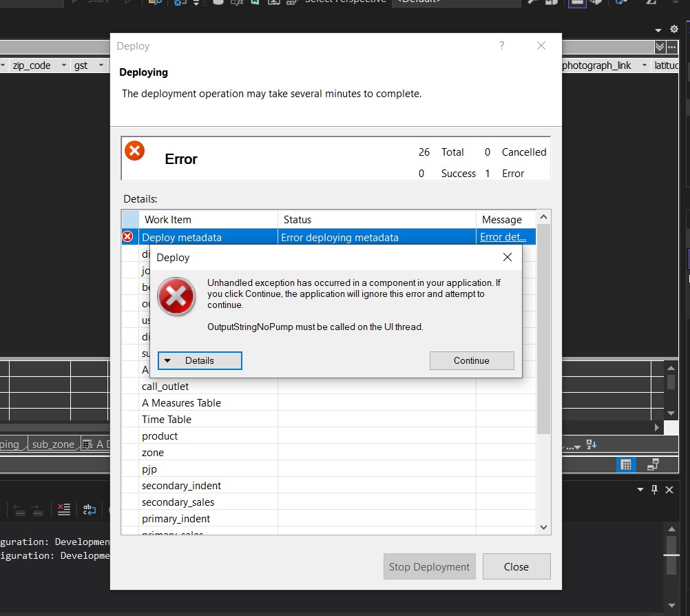The image size is (690, 616).
Task: Click the 'Message' column header
Action: click(506, 219)
